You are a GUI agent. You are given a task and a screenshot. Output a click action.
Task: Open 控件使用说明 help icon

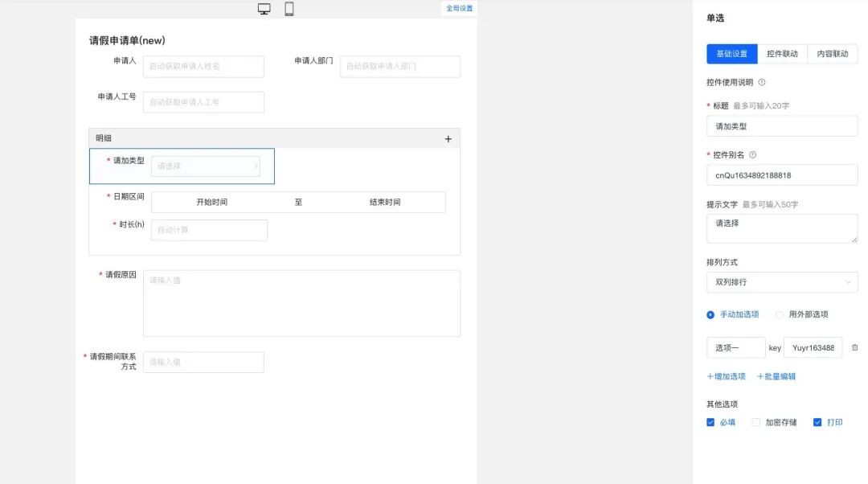click(762, 83)
